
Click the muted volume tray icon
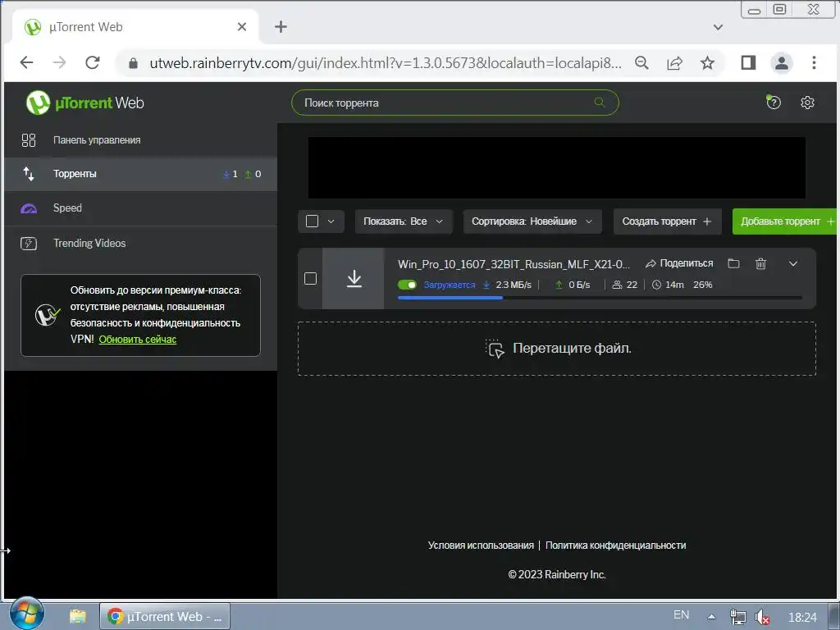click(762, 617)
